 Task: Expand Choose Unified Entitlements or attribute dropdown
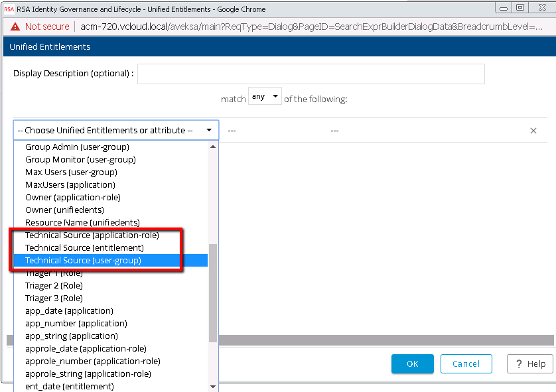click(x=116, y=130)
